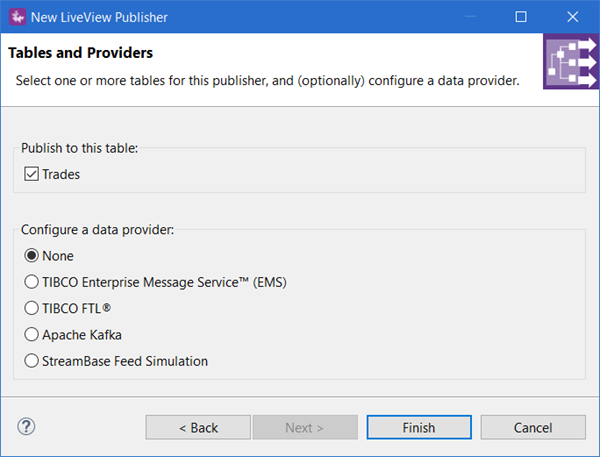This screenshot has width=600, height=457.
Task: Choose TIBCO Enterprise Message Service (EMS)
Action: tap(31, 282)
